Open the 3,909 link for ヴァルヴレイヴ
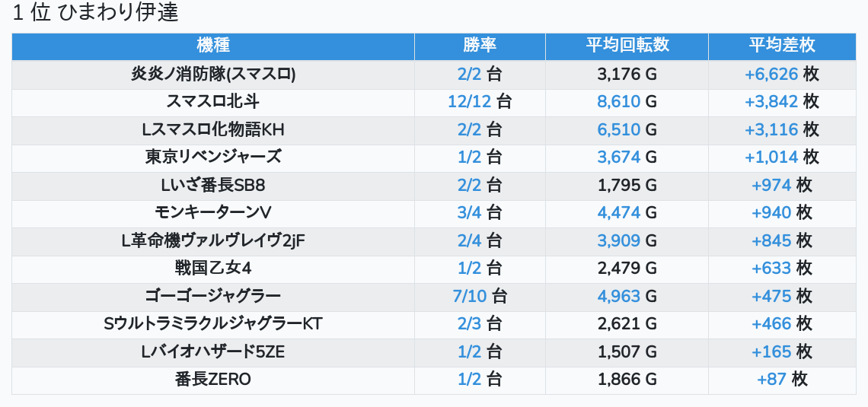868x407 pixels. [x=618, y=240]
